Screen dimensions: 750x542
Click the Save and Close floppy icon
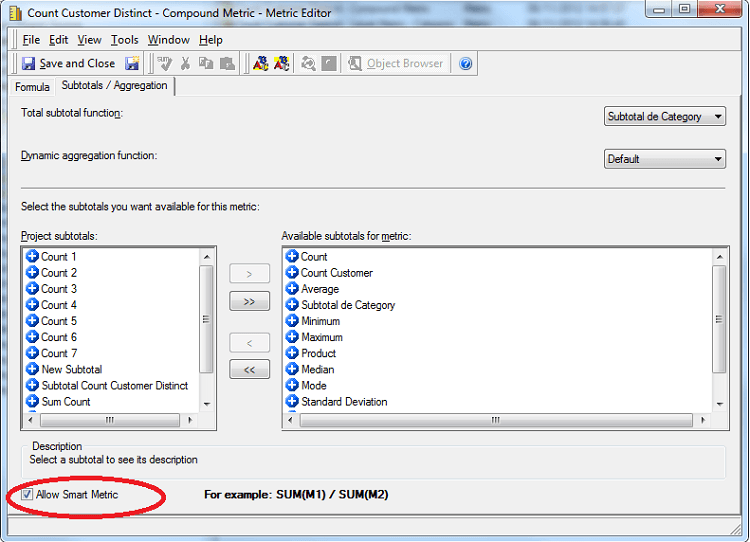(x=29, y=63)
